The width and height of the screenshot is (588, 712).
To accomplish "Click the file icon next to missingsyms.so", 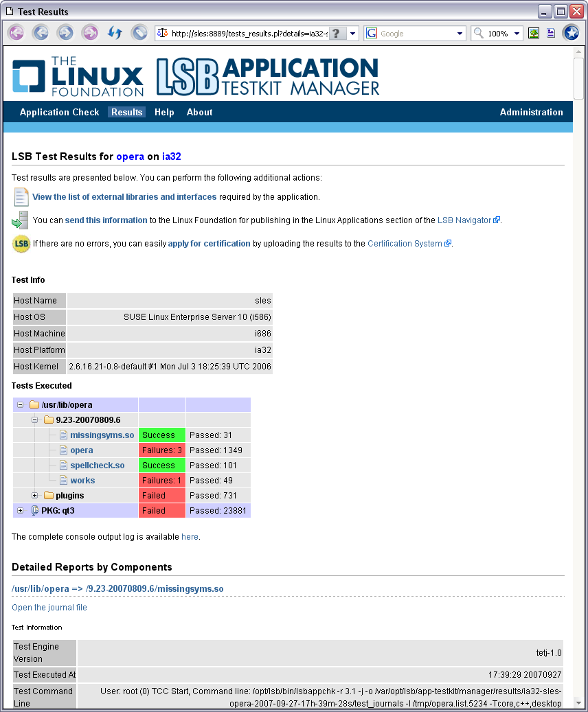I will (64, 435).
